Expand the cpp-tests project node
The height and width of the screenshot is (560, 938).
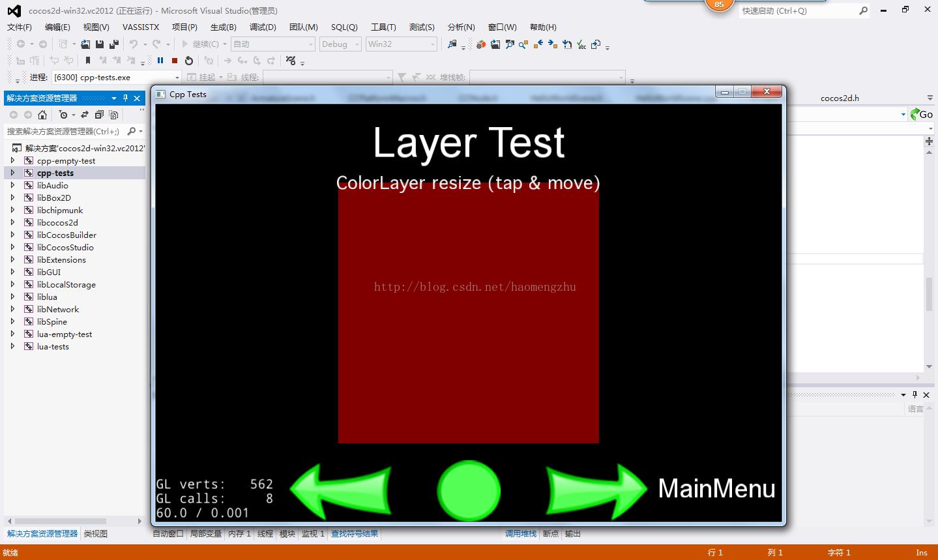point(12,173)
